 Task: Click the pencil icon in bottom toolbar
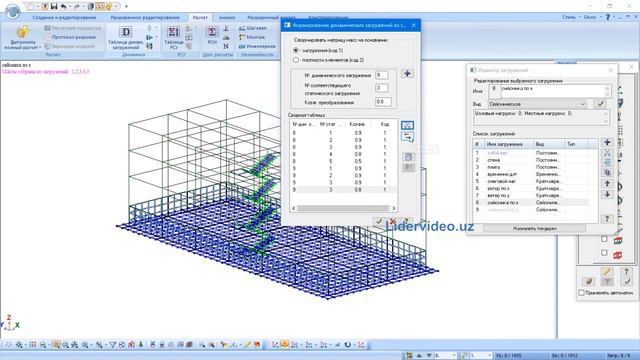pyautogui.click(x=247, y=345)
